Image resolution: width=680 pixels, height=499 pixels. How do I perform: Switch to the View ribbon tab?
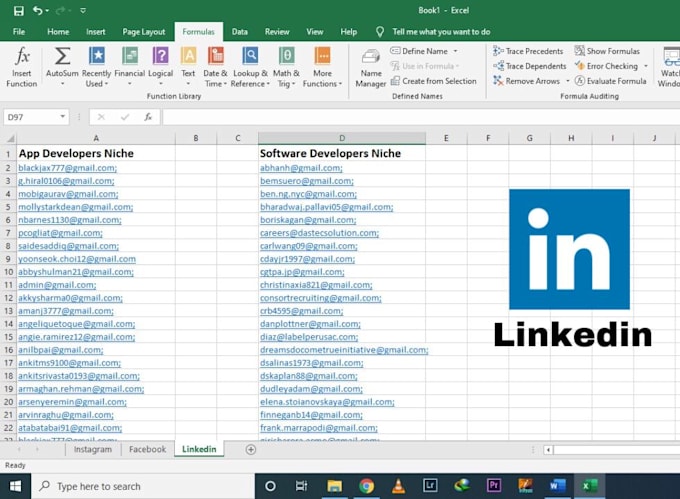(x=315, y=32)
